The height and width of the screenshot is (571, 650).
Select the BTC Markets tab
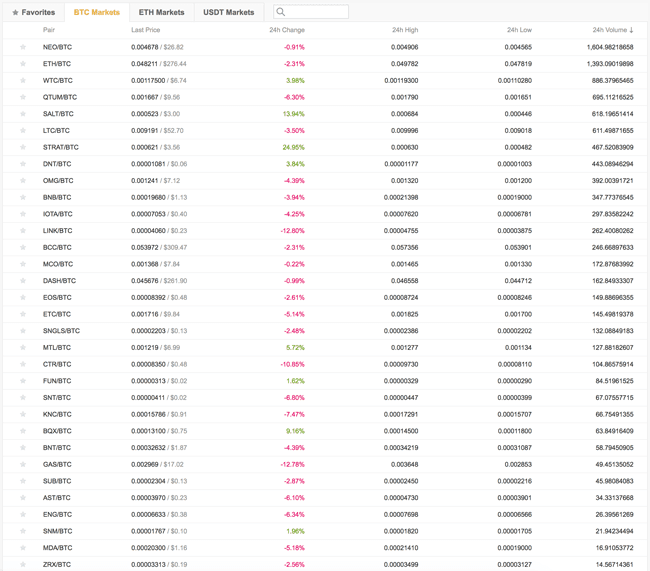click(97, 12)
